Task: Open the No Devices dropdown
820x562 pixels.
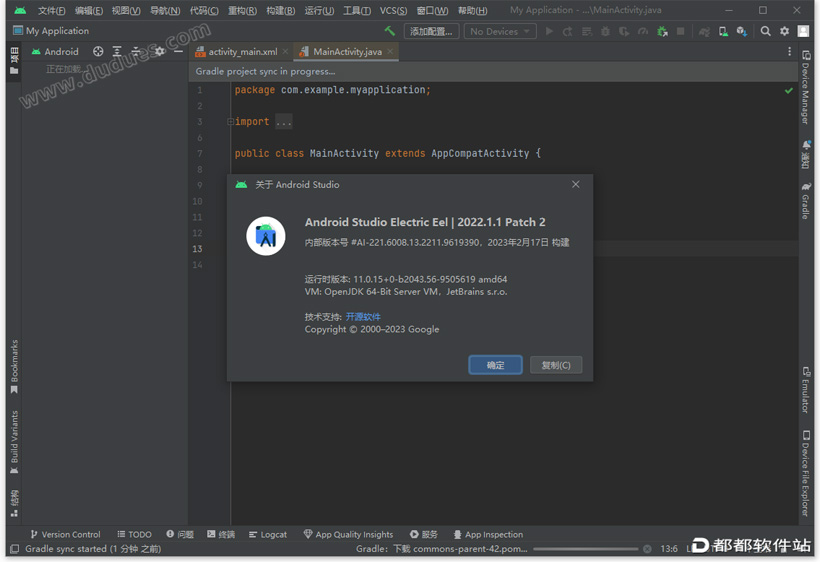Action: pos(500,31)
